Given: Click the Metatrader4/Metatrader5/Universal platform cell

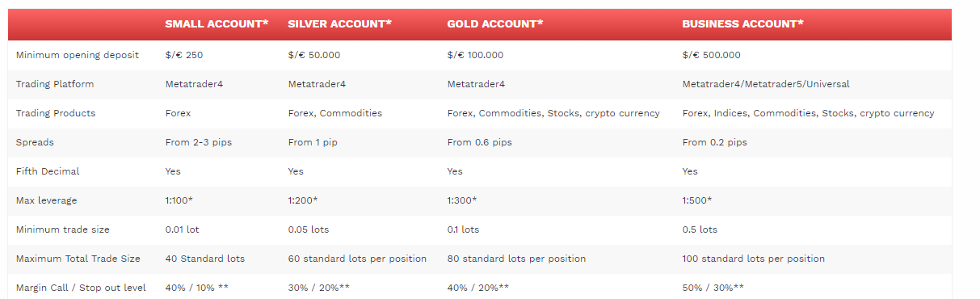Looking at the screenshot, I should point(766,84).
